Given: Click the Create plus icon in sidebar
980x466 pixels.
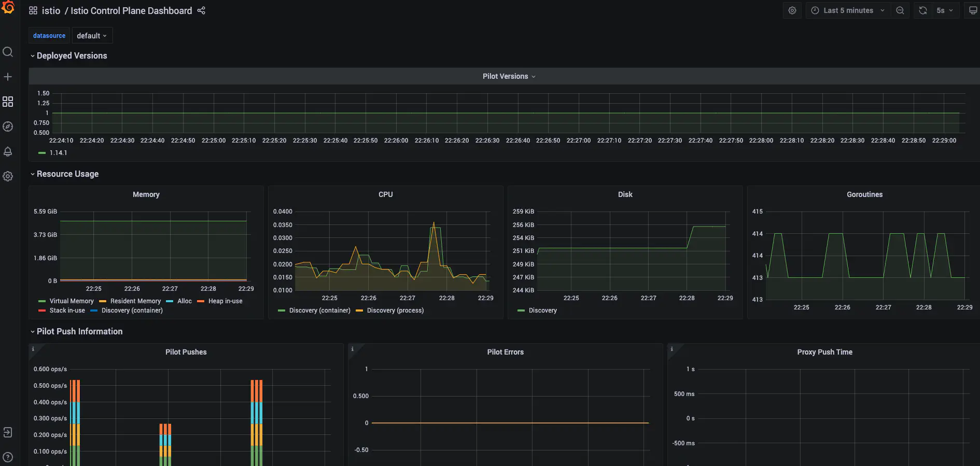Looking at the screenshot, I should tap(8, 77).
